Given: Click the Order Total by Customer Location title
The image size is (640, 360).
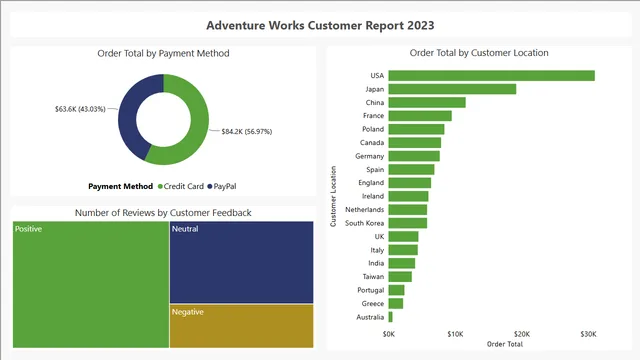Looking at the screenshot, I should (x=479, y=53).
